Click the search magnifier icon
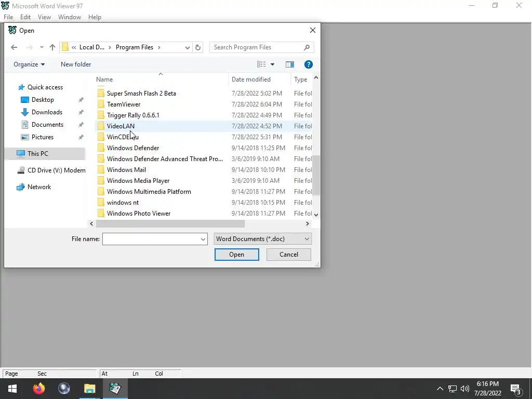 (x=307, y=47)
